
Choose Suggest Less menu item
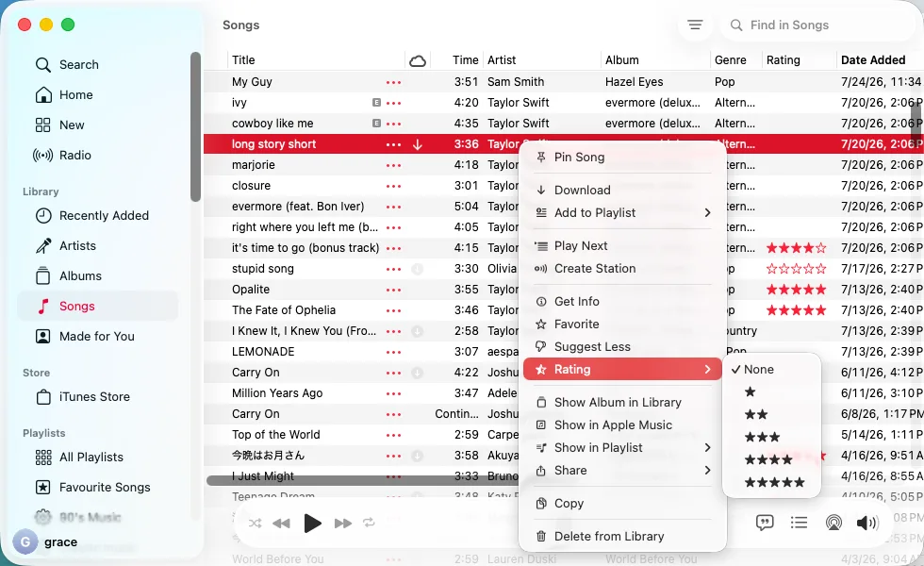pyautogui.click(x=622, y=347)
